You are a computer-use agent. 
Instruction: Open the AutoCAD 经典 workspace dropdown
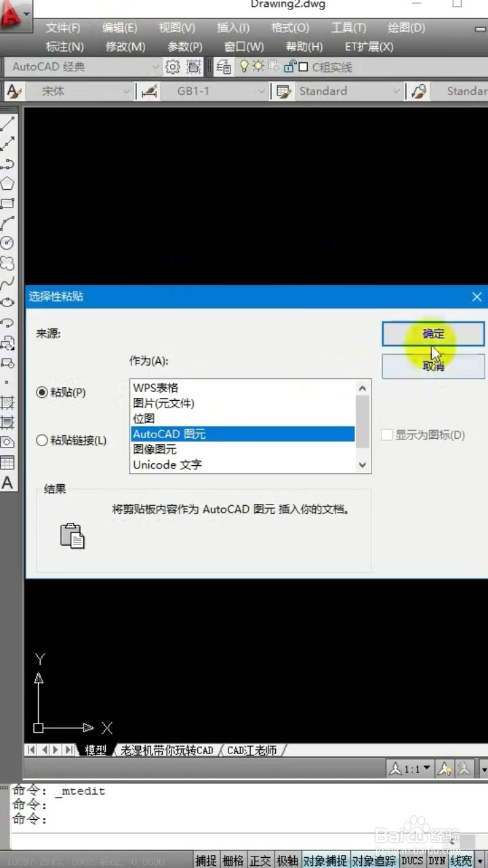(x=84, y=66)
